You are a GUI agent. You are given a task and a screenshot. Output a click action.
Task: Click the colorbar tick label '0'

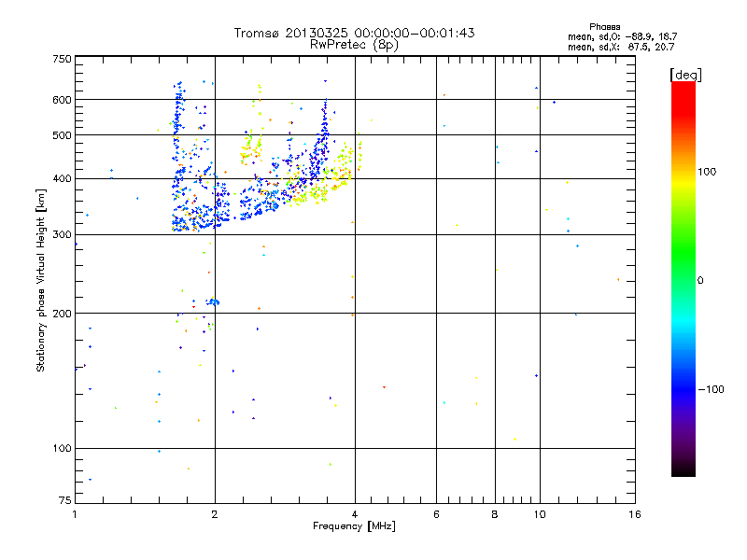700,281
